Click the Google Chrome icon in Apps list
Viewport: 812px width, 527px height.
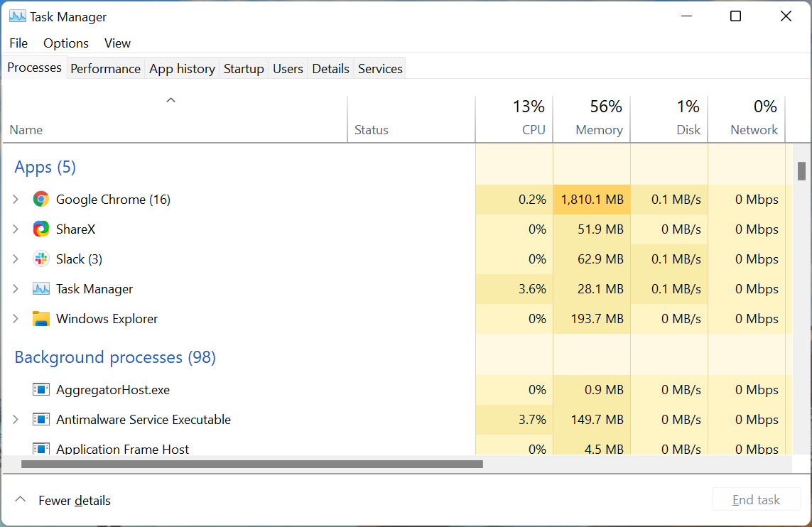coord(40,199)
